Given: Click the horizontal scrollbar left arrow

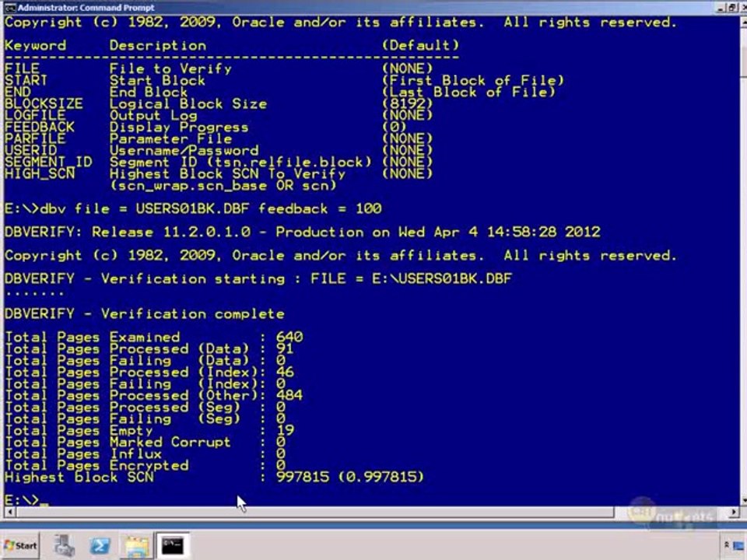Looking at the screenshot, I should click(9, 512).
